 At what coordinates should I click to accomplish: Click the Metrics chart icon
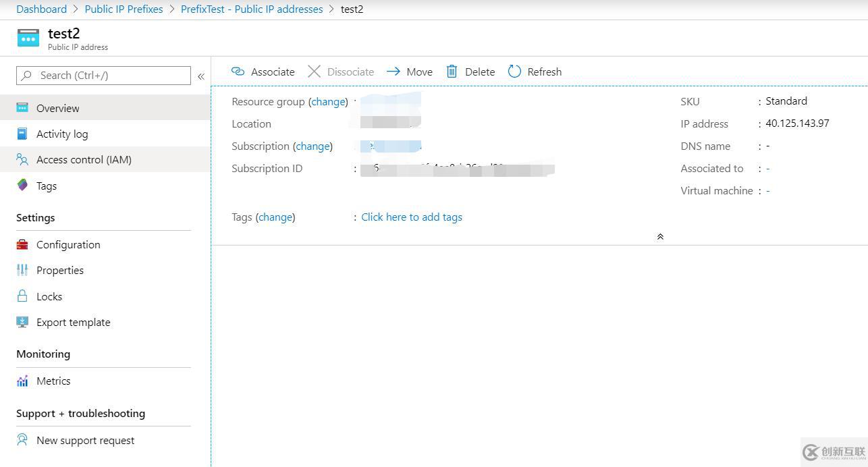click(x=22, y=381)
